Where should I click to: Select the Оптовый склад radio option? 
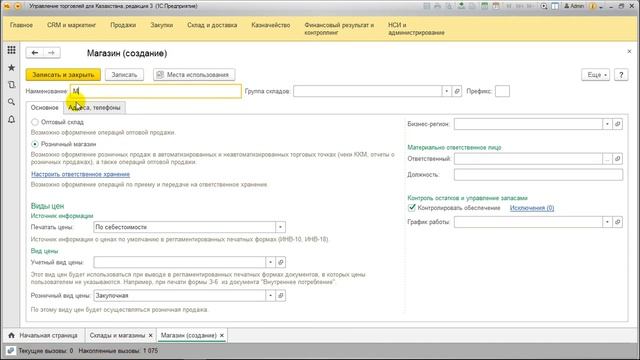(x=35, y=122)
